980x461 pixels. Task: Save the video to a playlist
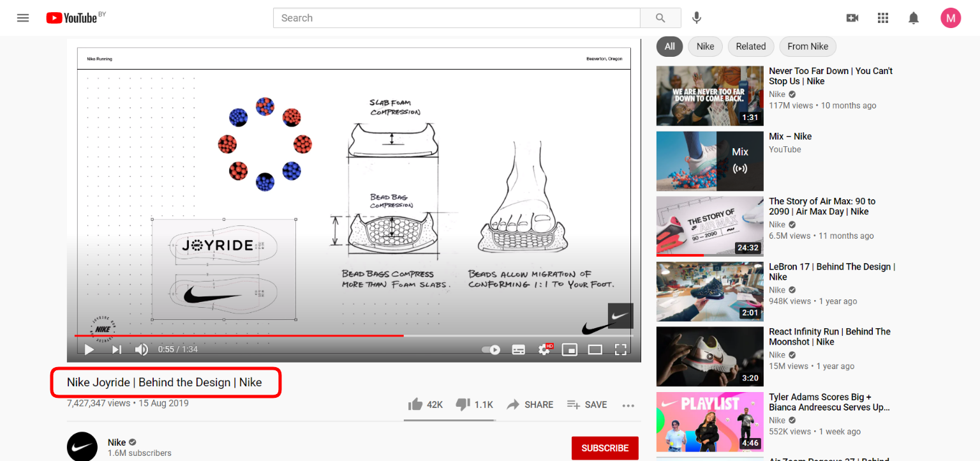(587, 404)
